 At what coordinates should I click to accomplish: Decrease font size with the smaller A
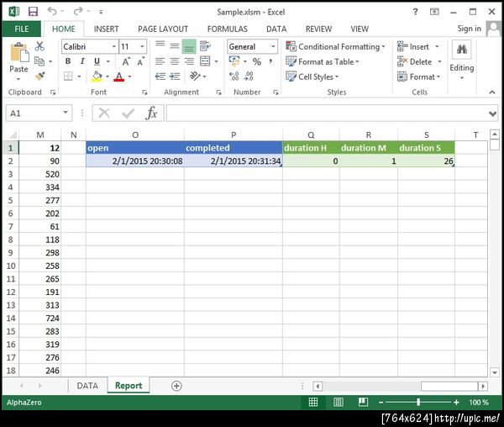140,61
